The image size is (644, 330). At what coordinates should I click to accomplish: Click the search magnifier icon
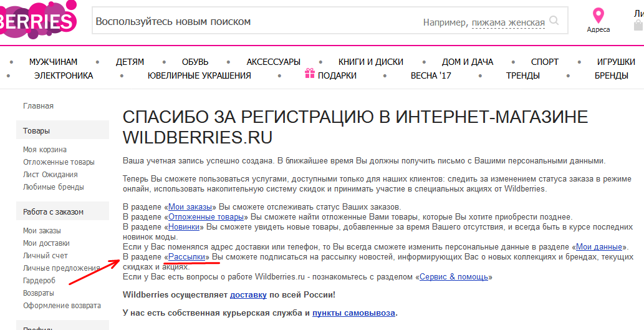554,21
